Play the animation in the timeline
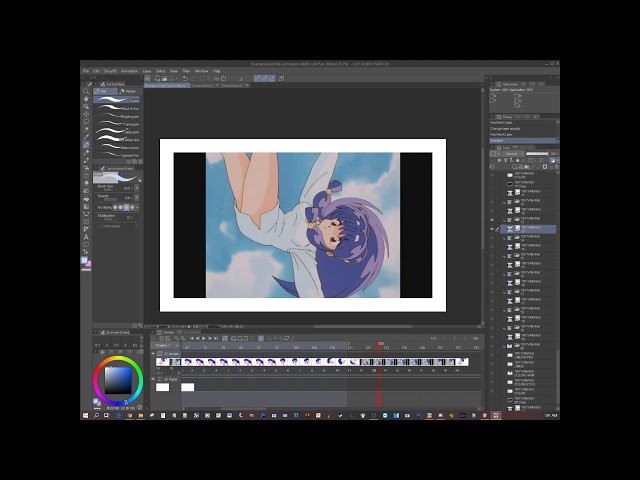The image size is (640, 480). 204,338
